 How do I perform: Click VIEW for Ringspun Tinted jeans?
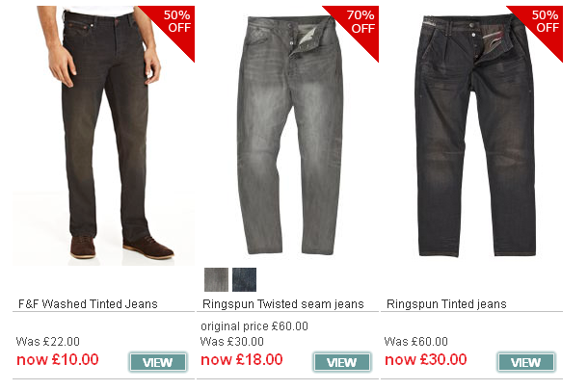[x=526, y=362]
